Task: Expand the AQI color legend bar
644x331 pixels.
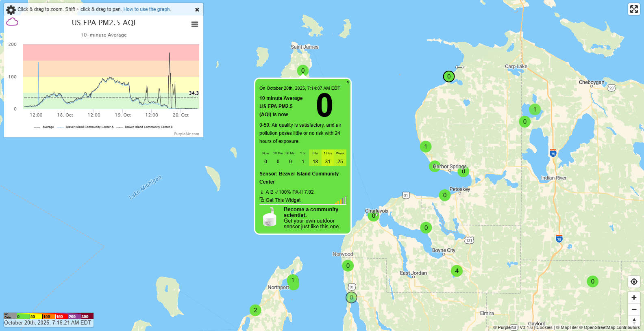Action: coord(49,316)
